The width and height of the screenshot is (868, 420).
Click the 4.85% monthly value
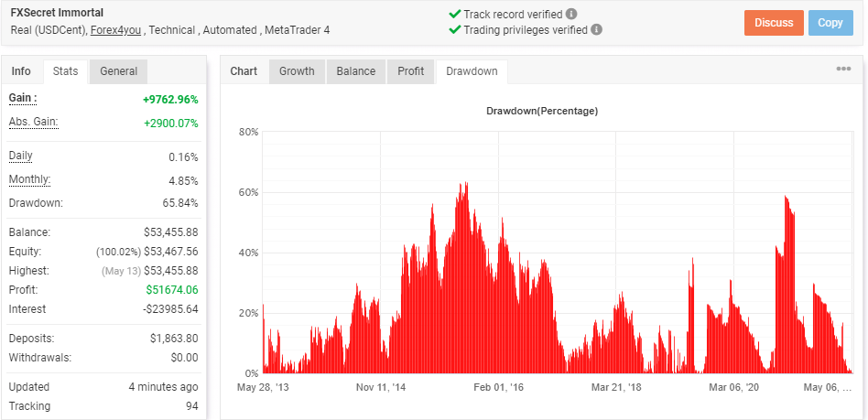coord(183,180)
